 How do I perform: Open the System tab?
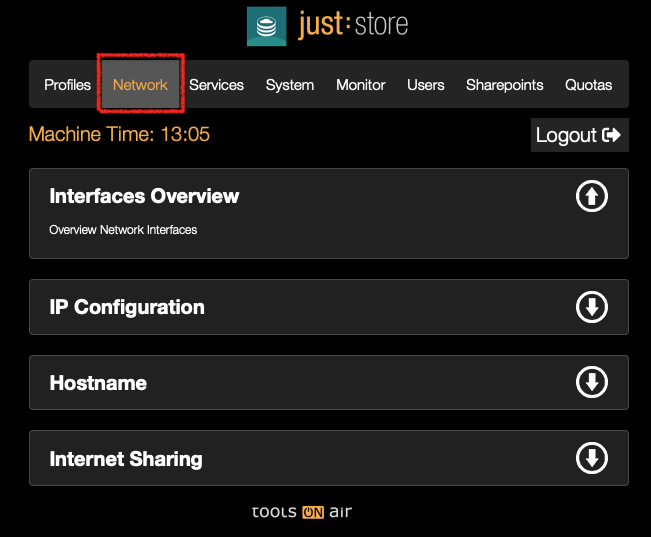pyautogui.click(x=290, y=85)
